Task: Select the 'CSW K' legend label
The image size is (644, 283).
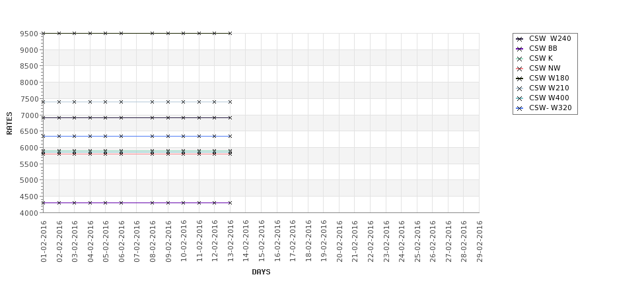Action: click(x=541, y=58)
